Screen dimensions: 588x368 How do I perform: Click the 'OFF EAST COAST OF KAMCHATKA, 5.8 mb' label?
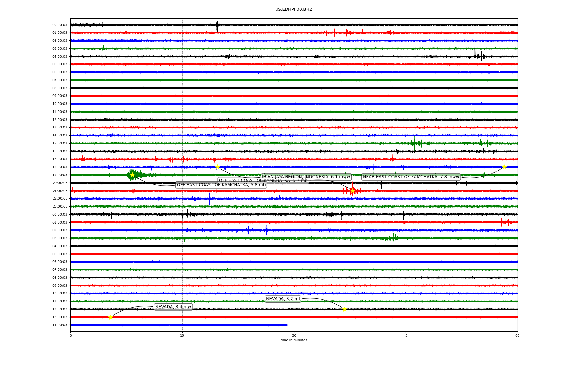[221, 185]
